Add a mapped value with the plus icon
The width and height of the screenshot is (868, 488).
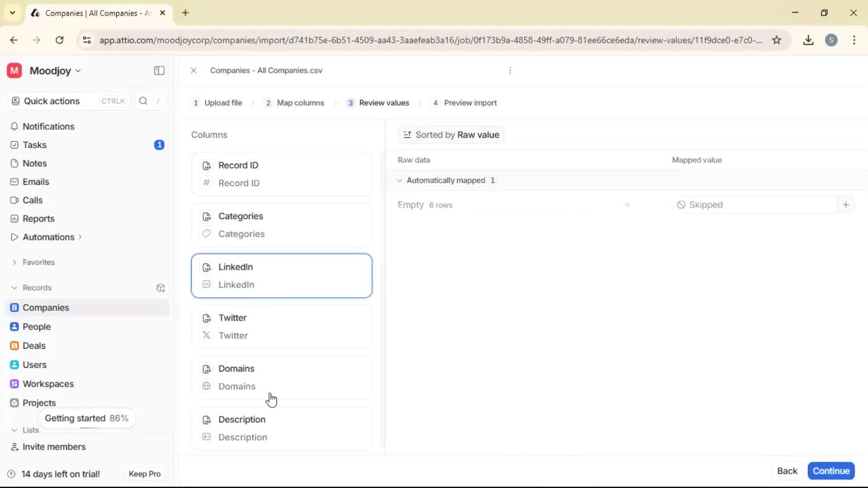coord(846,204)
